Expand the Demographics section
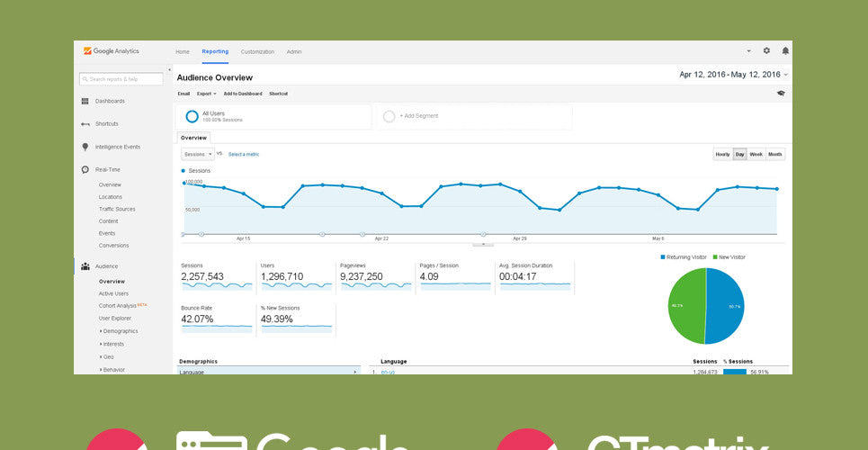The height and width of the screenshot is (450, 868). click(119, 331)
